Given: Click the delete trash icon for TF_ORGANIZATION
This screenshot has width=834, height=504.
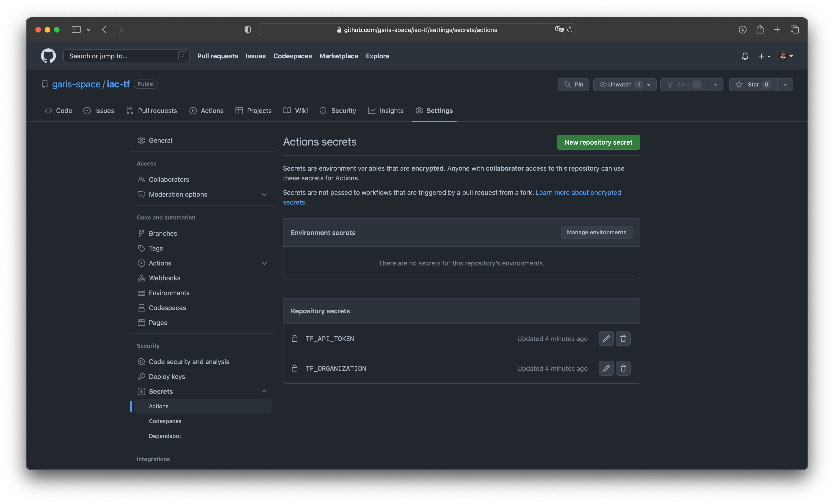Looking at the screenshot, I should point(623,368).
